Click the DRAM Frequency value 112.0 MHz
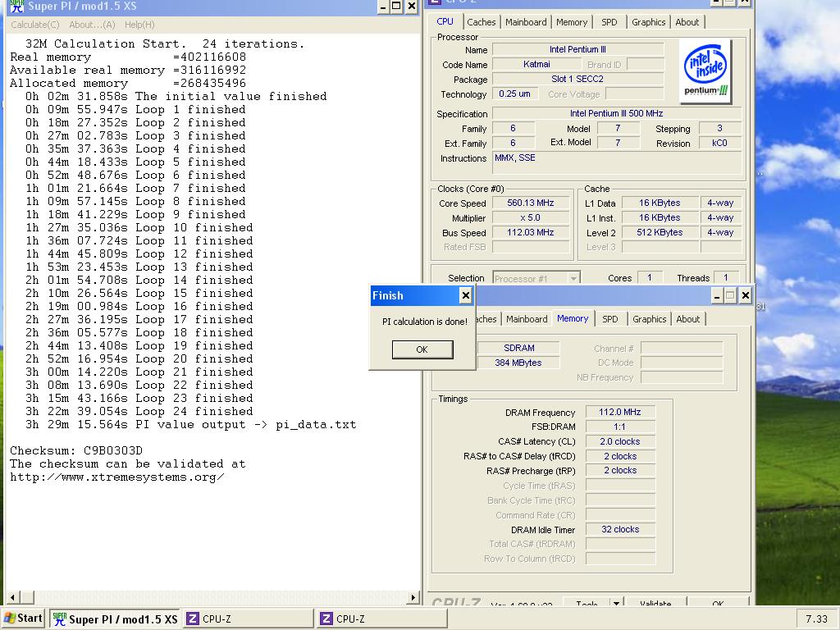This screenshot has height=630, width=840. (x=620, y=412)
